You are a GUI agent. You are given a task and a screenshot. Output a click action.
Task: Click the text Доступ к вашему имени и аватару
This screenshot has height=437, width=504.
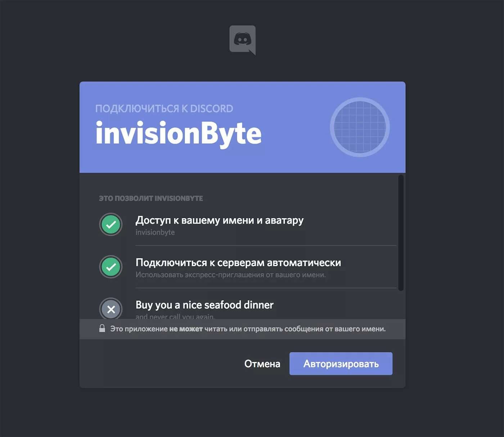coord(220,220)
